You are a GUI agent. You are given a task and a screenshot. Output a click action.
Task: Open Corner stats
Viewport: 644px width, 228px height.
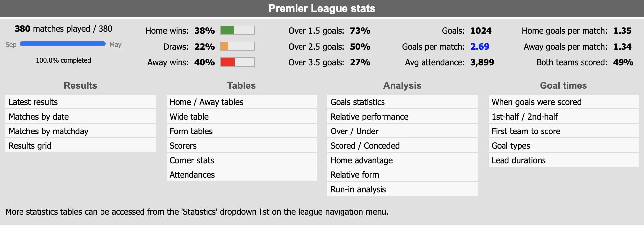(241, 160)
